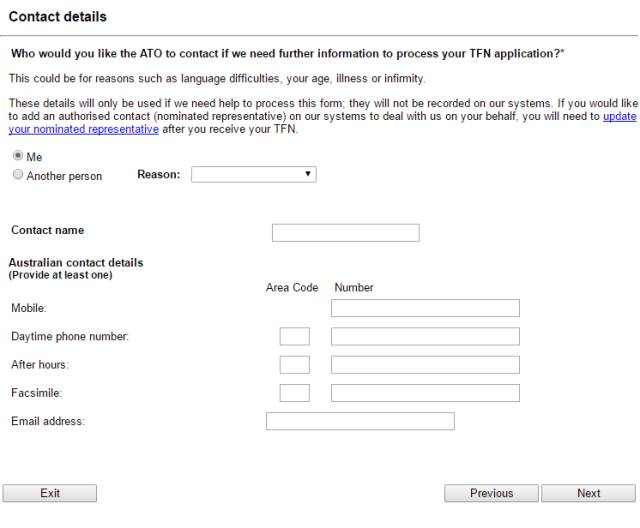
Task: Click the Exit button
Action: (50, 493)
